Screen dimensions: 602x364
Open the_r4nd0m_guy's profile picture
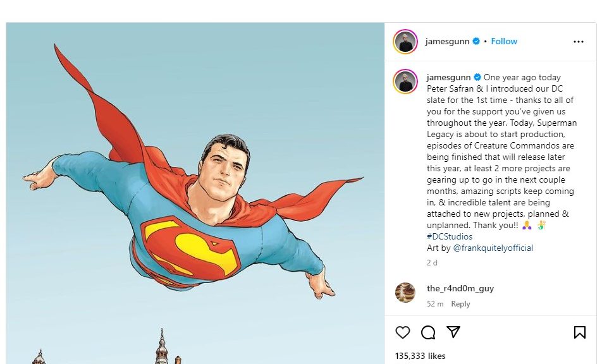click(x=405, y=293)
